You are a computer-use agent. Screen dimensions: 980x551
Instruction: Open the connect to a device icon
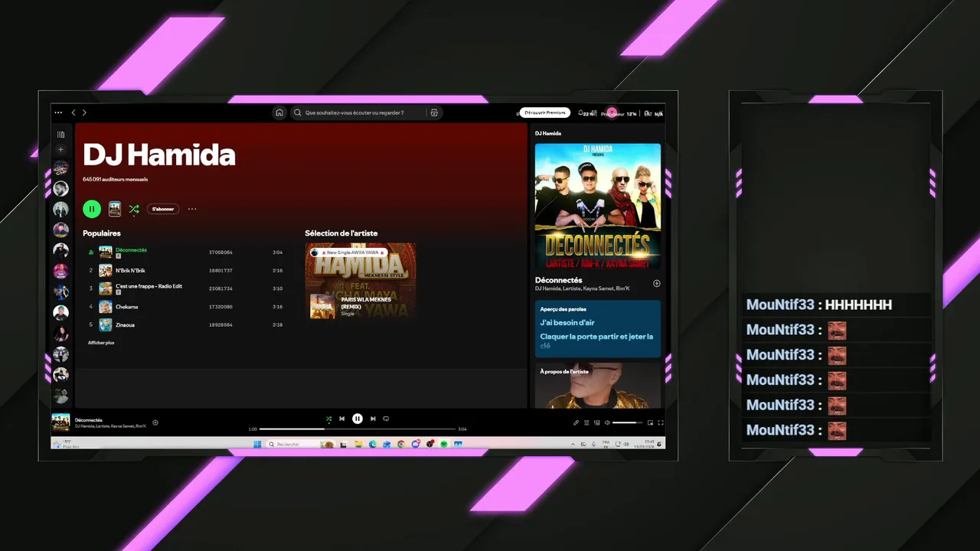(597, 422)
